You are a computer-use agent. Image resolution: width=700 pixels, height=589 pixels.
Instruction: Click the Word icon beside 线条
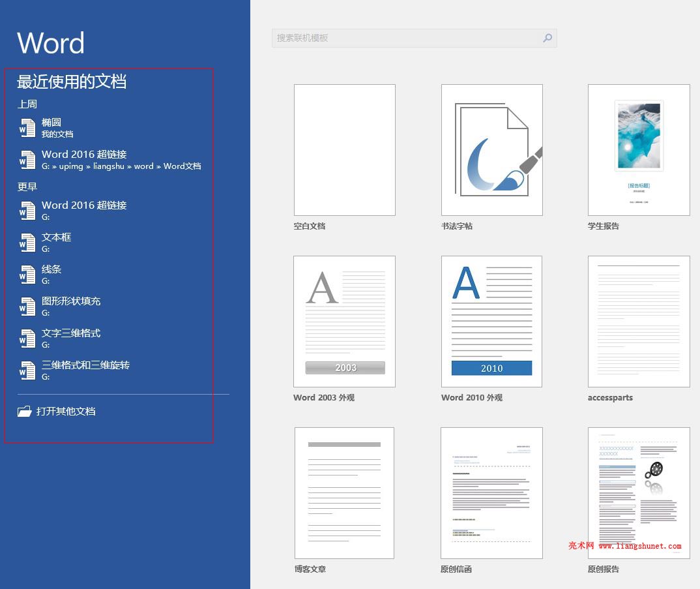[27, 275]
